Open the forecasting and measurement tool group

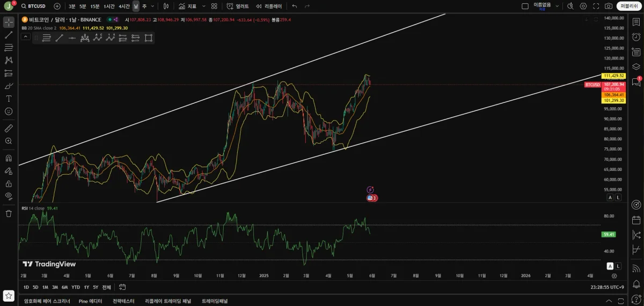tap(9, 73)
